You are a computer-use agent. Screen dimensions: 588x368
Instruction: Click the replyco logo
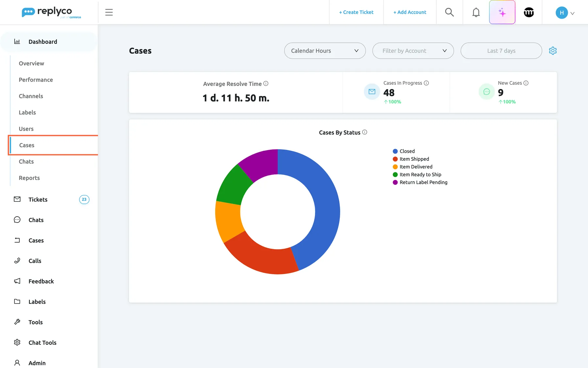click(x=51, y=12)
